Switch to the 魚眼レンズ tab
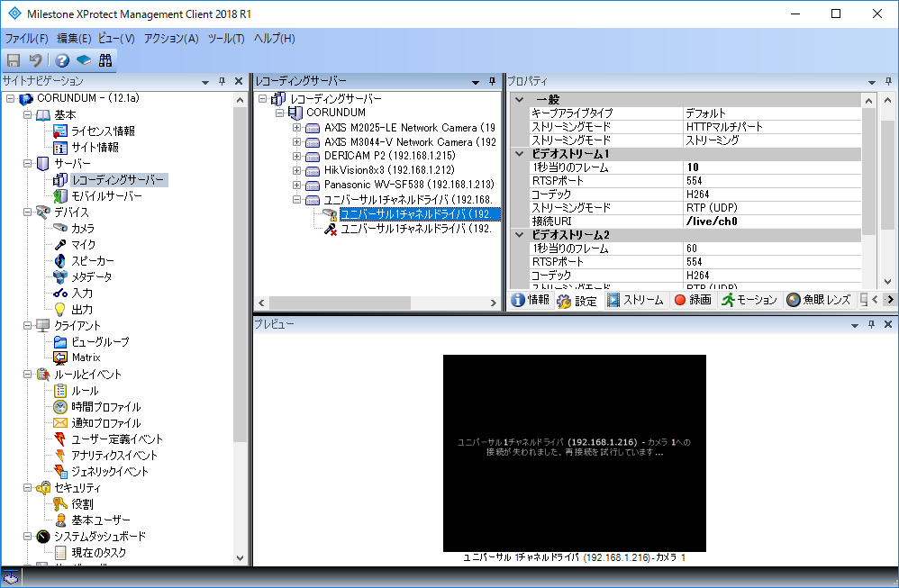Screen dimensions: 899x588 click(818, 300)
